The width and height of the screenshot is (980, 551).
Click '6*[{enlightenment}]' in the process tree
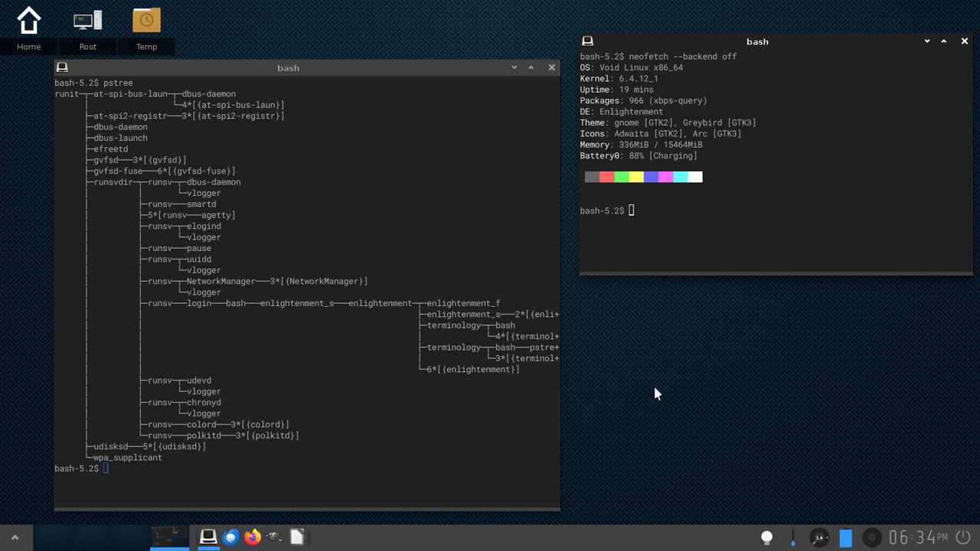click(473, 370)
